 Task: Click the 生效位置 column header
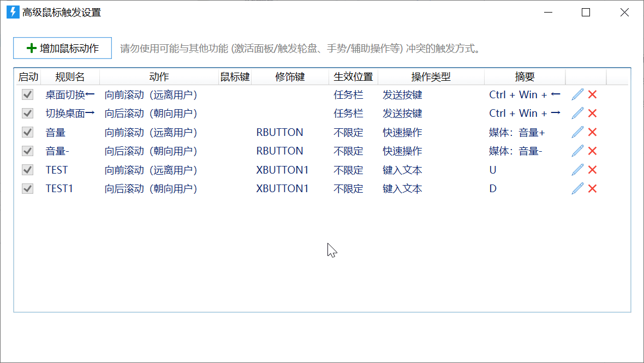tap(353, 77)
